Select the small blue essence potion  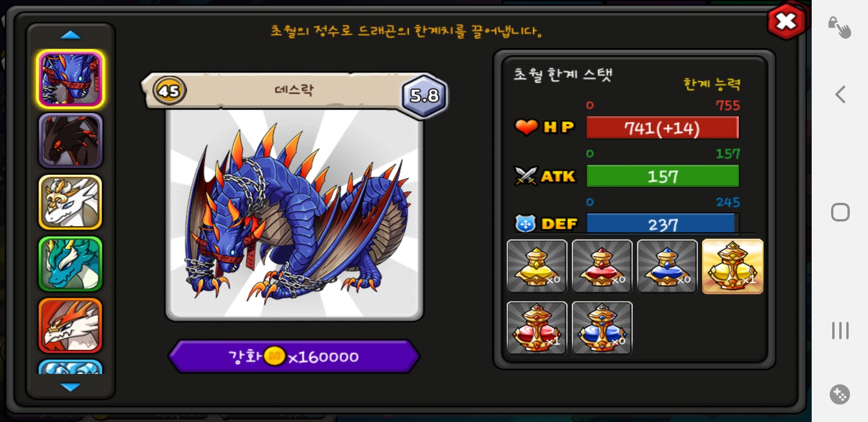click(x=667, y=266)
